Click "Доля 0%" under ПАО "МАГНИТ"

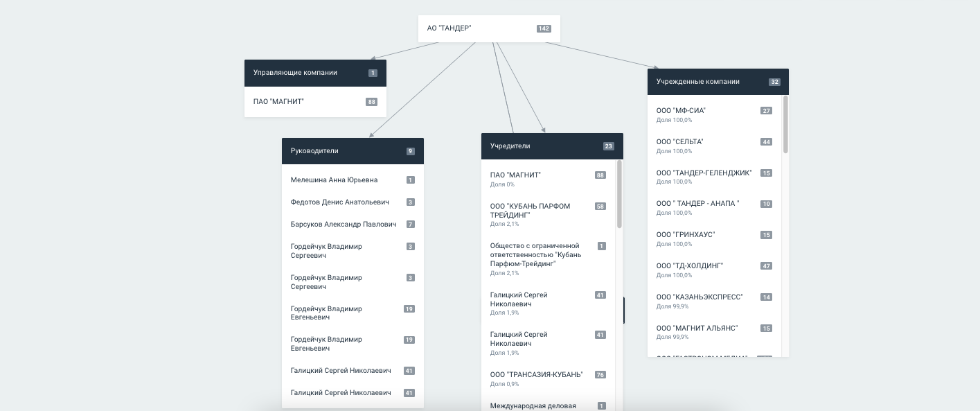coord(502,184)
